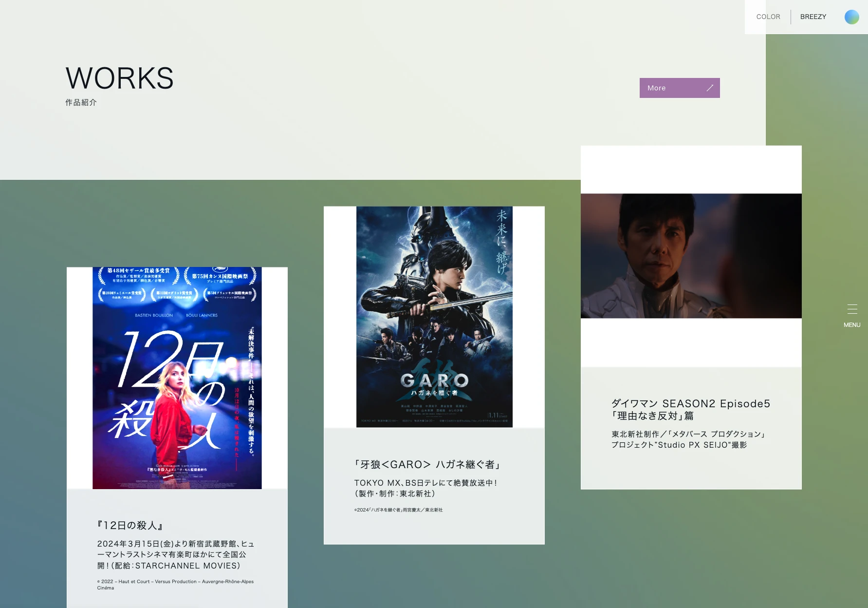Click the ©2024 ハガネを継ぐ者 copyright line

(398, 510)
